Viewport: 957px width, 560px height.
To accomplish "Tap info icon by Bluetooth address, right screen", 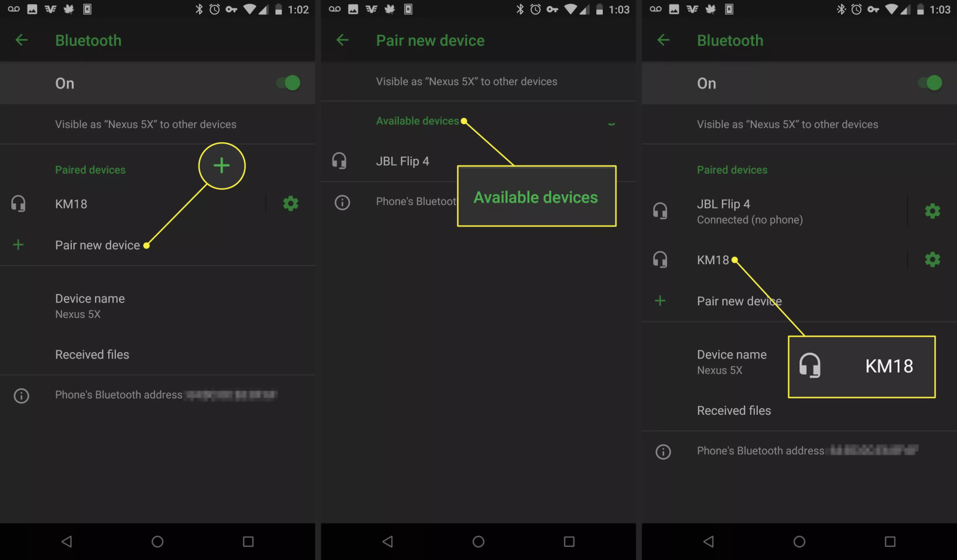I will coord(663,452).
